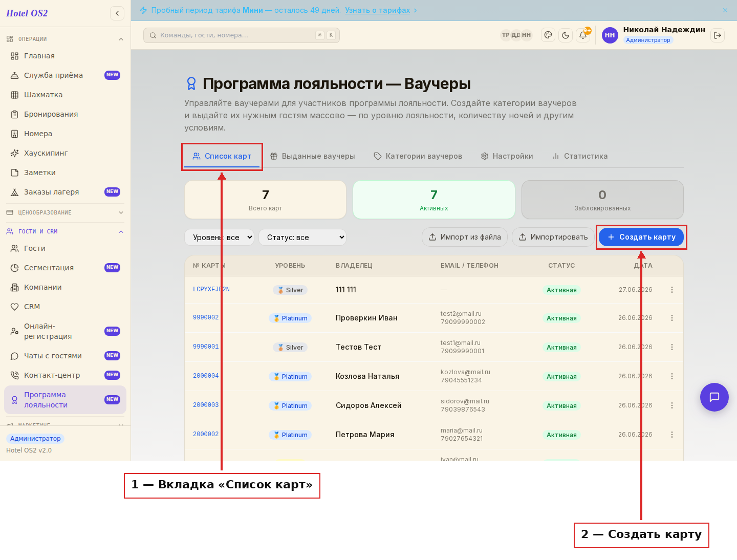Open row menu for Тестов Тест
This screenshot has height=560, width=737.
click(x=672, y=347)
